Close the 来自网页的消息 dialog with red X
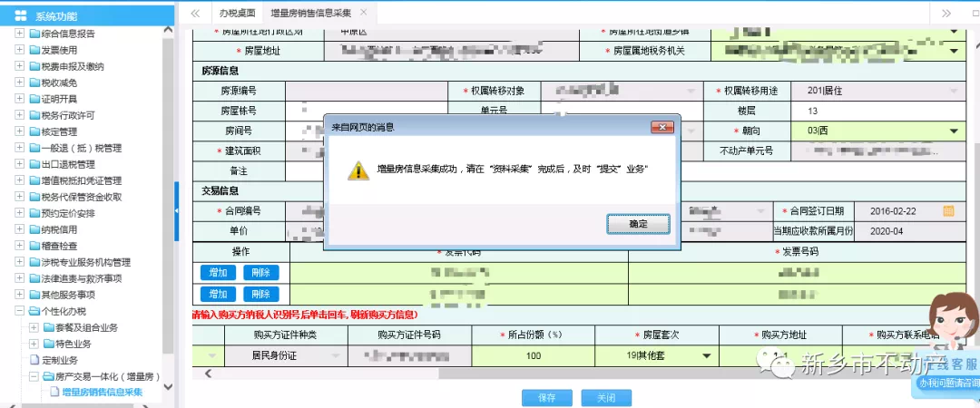Image resolution: width=980 pixels, height=408 pixels. (661, 127)
